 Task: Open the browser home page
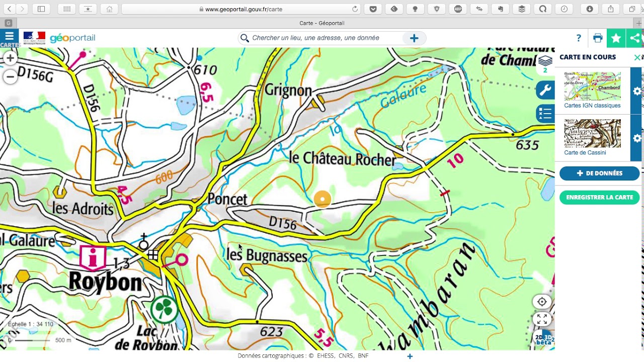point(109,9)
